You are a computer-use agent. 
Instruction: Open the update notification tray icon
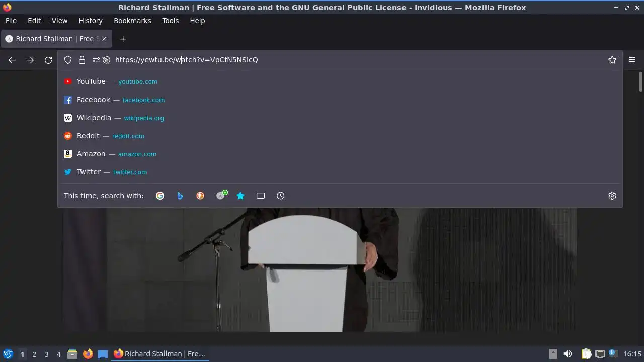613,353
